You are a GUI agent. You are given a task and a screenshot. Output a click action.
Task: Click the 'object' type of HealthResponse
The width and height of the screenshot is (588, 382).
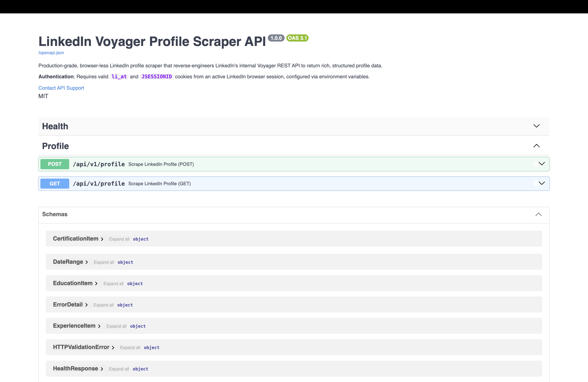140,369
